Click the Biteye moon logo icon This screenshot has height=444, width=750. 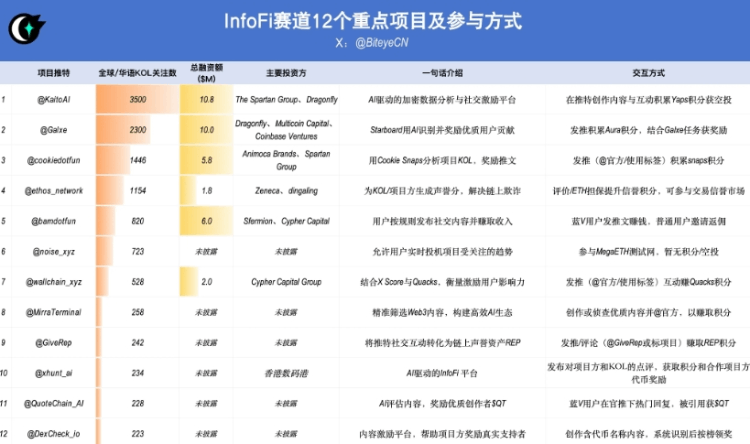click(x=27, y=28)
